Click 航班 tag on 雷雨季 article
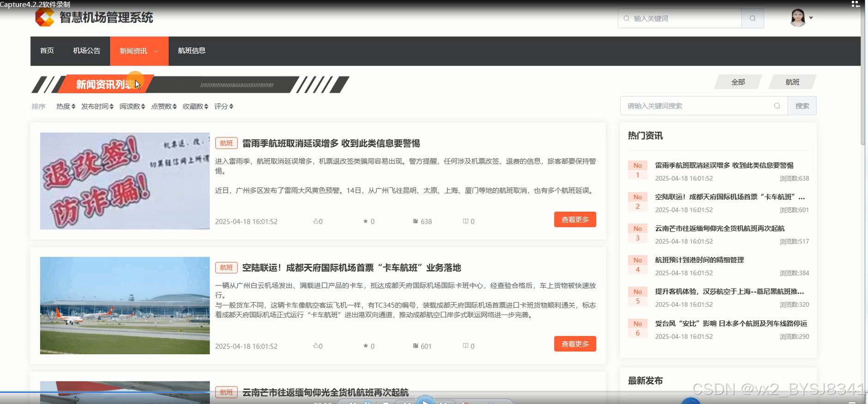This screenshot has width=868, height=404. 226,143
